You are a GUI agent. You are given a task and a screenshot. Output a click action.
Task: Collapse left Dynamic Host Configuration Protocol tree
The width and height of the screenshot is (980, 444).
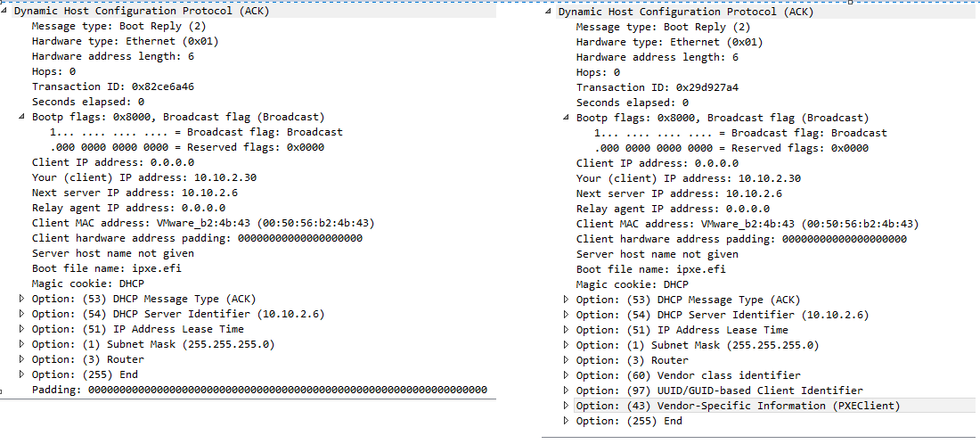coord(5,12)
